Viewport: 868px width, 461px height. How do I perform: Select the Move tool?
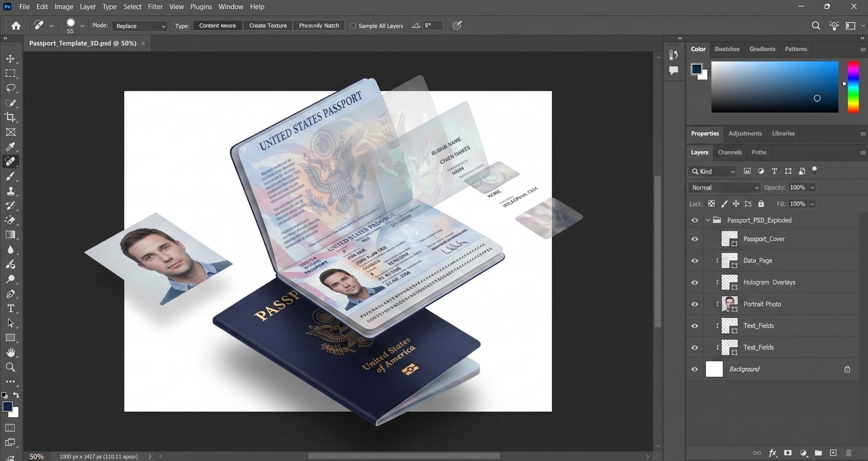[11, 59]
